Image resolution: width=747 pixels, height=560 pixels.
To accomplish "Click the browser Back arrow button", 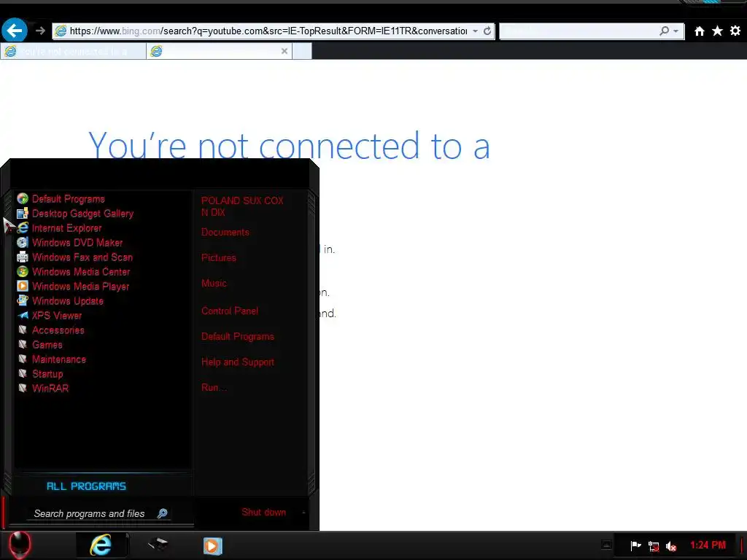I will 15,31.
